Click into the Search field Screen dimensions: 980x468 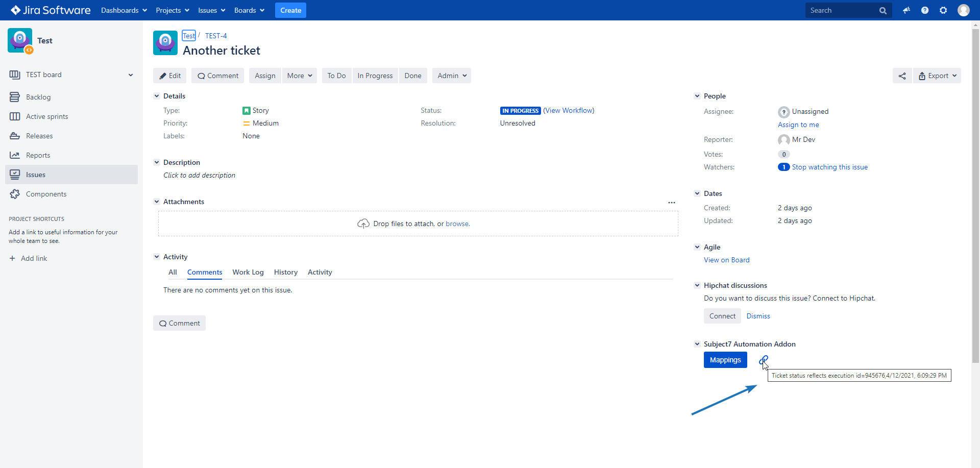point(842,10)
